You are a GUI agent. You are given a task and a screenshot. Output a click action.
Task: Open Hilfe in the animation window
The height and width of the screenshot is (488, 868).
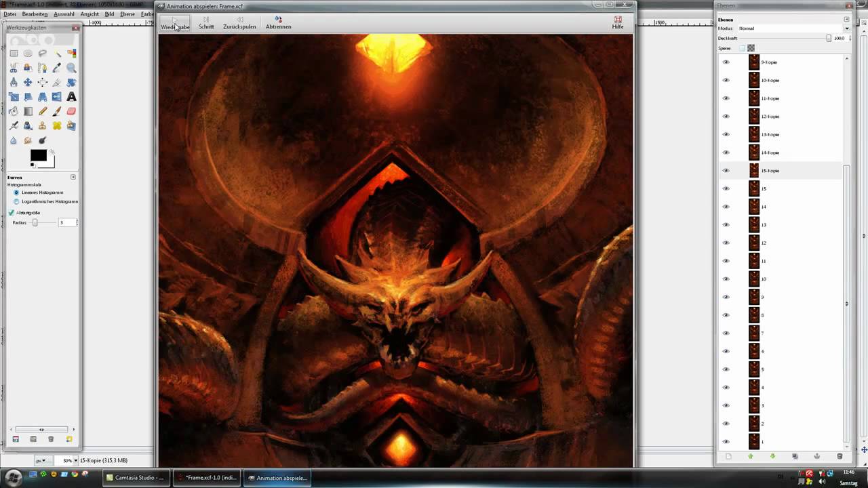pyautogui.click(x=618, y=23)
